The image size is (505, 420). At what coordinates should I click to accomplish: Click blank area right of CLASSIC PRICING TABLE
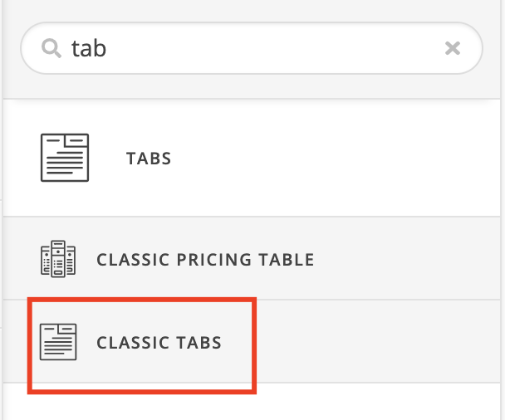pyautogui.click(x=406, y=259)
